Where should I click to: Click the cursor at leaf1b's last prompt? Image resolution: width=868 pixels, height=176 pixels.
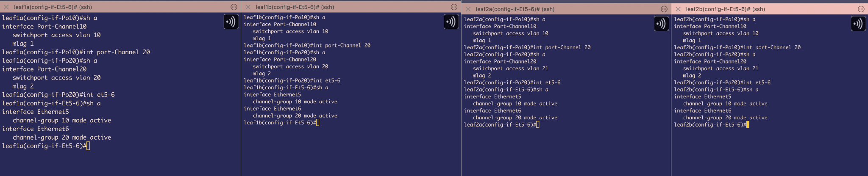318,123
